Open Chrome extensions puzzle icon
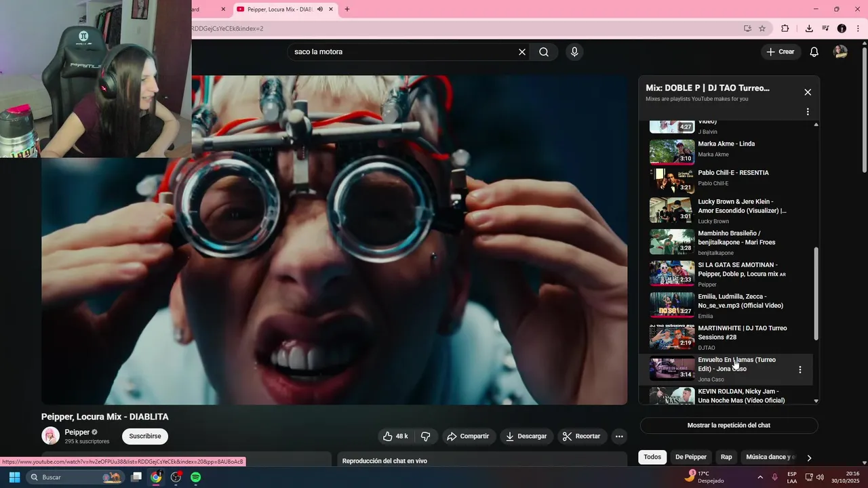This screenshot has height=488, width=868. coord(785,28)
